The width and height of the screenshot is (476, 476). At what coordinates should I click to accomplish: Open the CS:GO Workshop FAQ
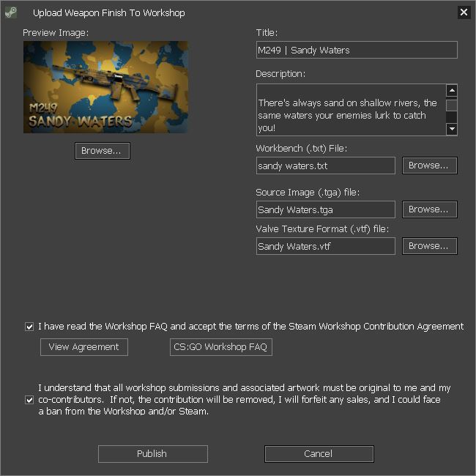tap(221, 347)
